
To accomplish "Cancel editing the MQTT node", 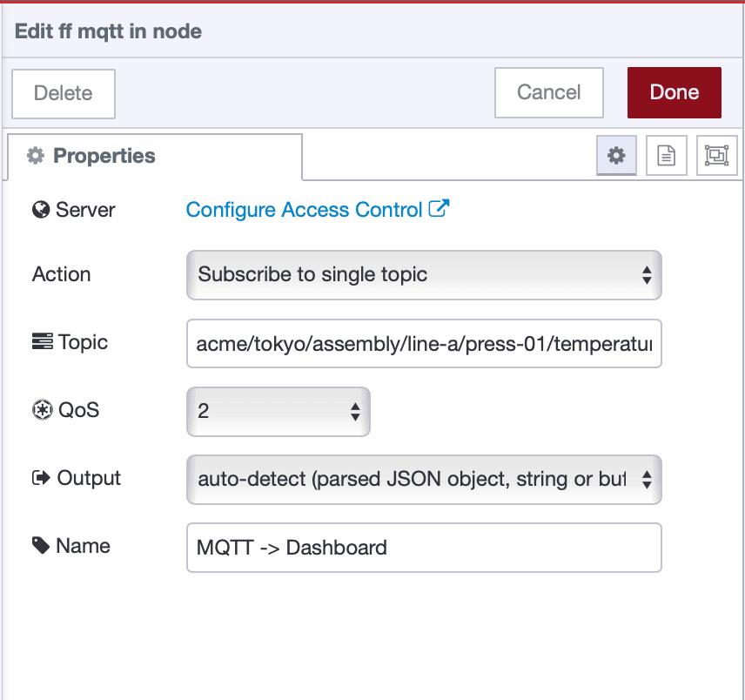I will coord(548,92).
